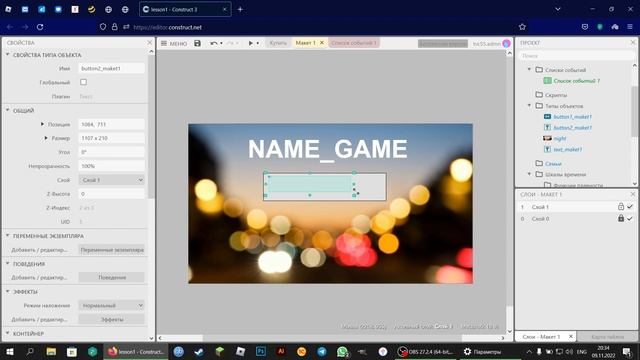Undo the last action
The height and width of the screenshot is (360, 640).
213,43
